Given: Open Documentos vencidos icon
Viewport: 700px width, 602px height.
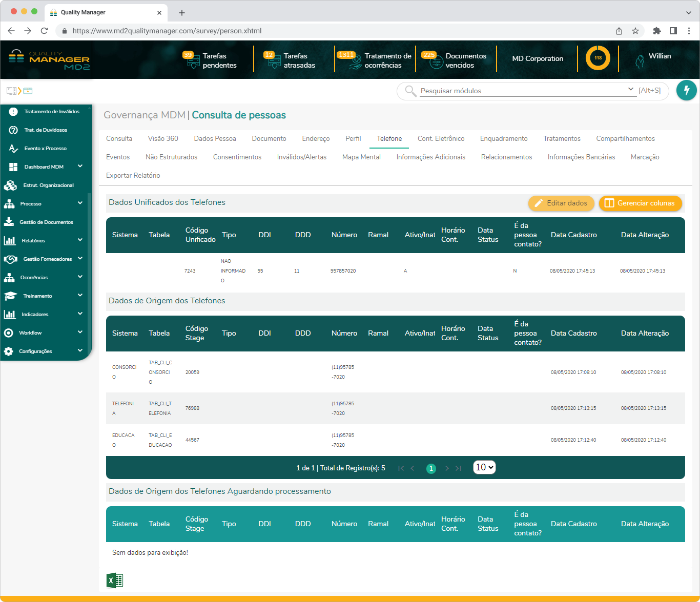Looking at the screenshot, I should click(x=436, y=61).
